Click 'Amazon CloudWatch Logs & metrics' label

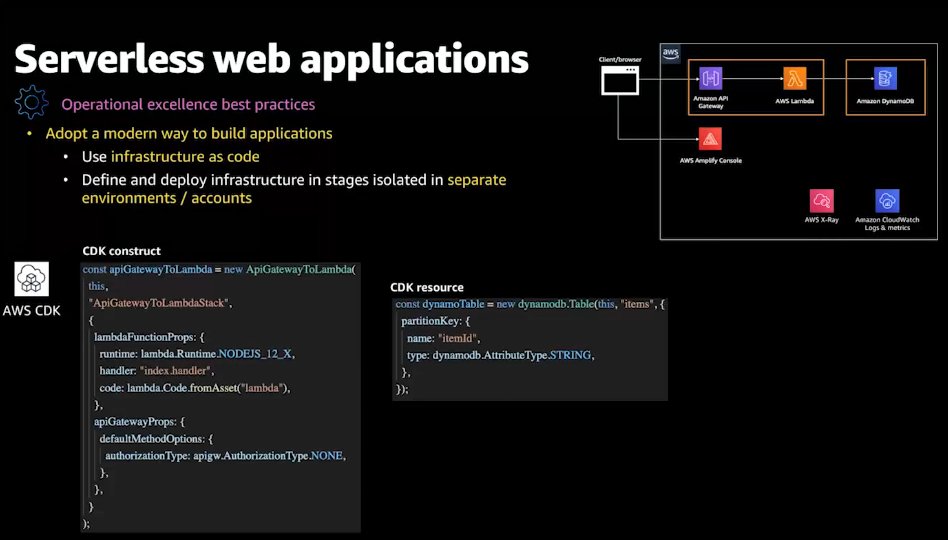click(x=887, y=224)
